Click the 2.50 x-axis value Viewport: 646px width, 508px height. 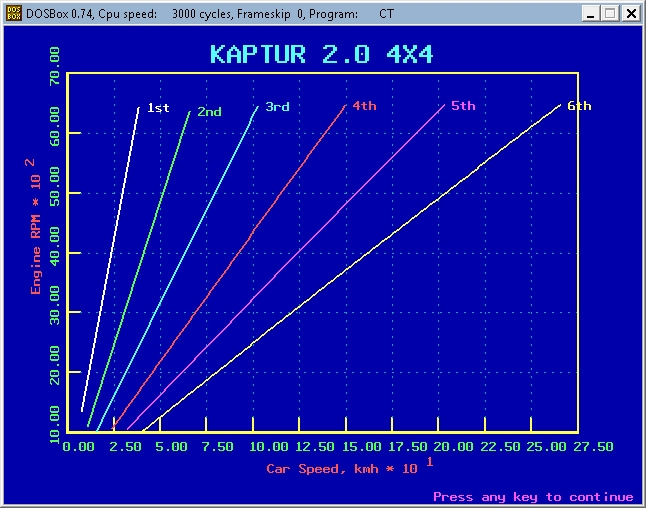(125, 447)
